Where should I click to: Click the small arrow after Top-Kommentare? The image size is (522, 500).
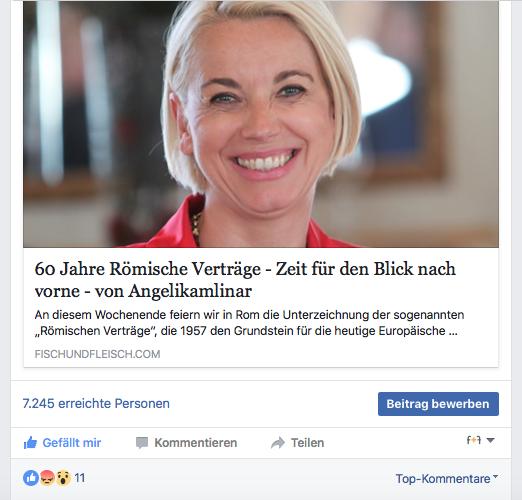coord(495,477)
